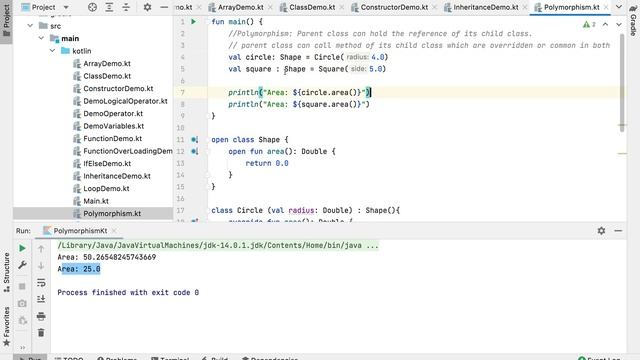Click the 'Area: 50.26548245743669' output line
Viewport: 640px width, 360px height.
pos(107,257)
